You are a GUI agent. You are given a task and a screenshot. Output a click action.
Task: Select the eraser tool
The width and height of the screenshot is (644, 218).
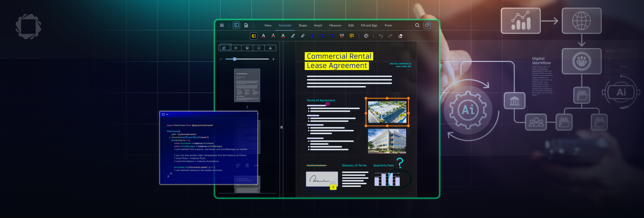400,36
